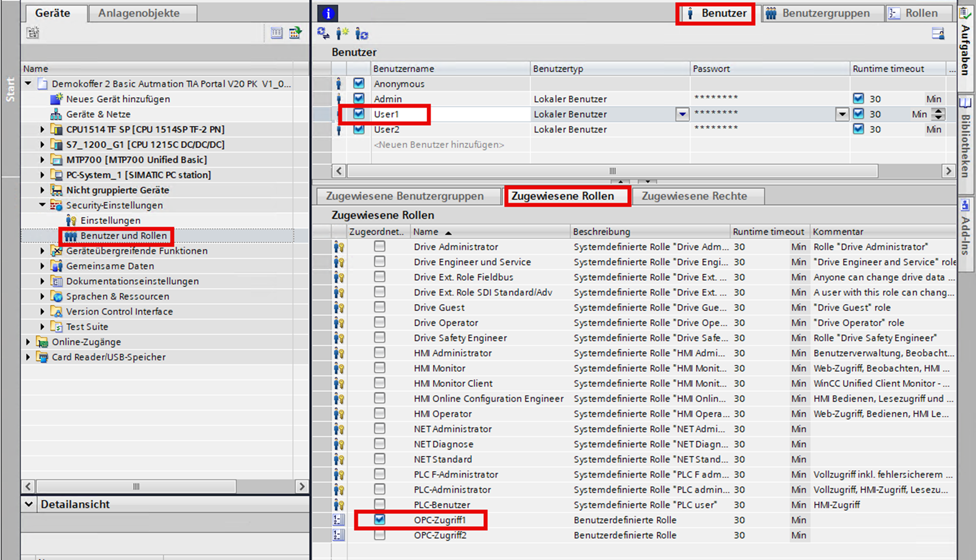Click the project tree horizontal scrollbar thumb
This screenshot has width=976, height=560.
(x=136, y=486)
